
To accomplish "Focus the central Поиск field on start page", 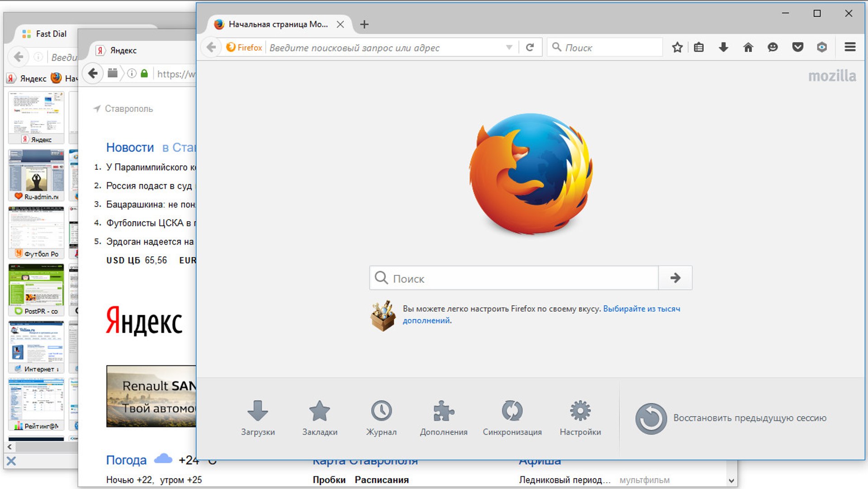I will 514,278.
